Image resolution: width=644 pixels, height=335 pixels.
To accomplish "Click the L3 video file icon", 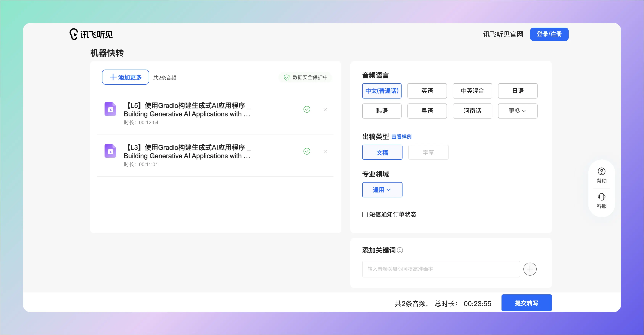I will (x=110, y=151).
